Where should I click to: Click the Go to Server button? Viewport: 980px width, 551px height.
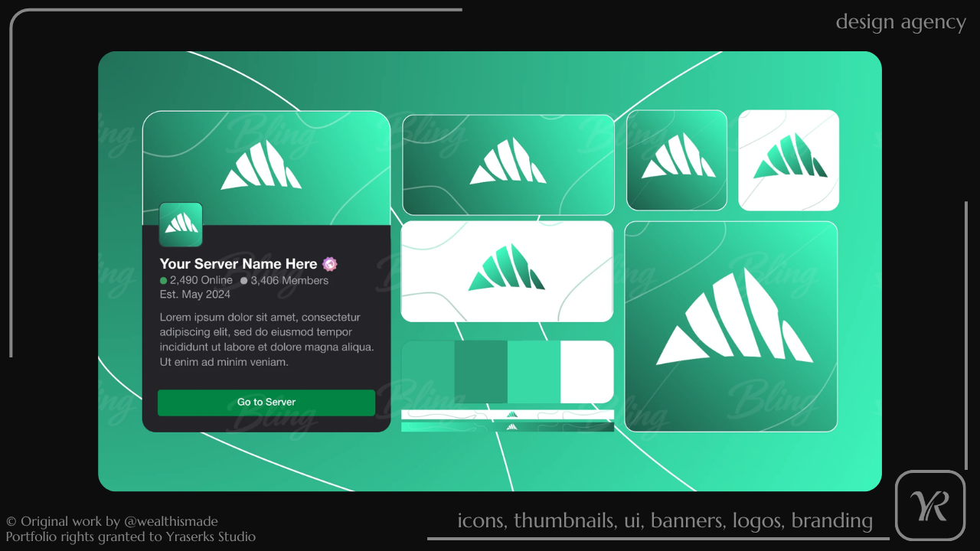[x=266, y=403]
